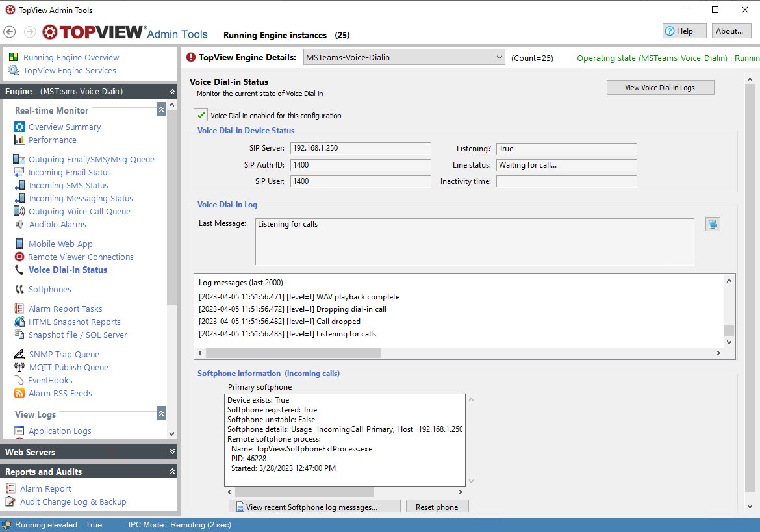This screenshot has width=760, height=532.
Task: Click the About button
Action: [x=731, y=31]
